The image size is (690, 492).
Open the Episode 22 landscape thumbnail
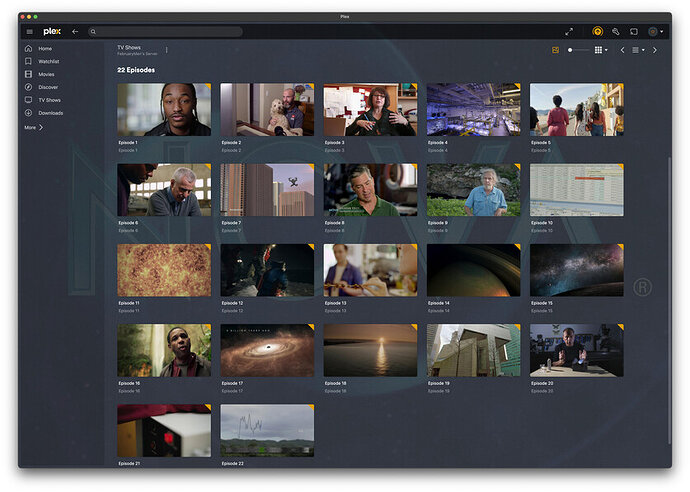[267, 430]
